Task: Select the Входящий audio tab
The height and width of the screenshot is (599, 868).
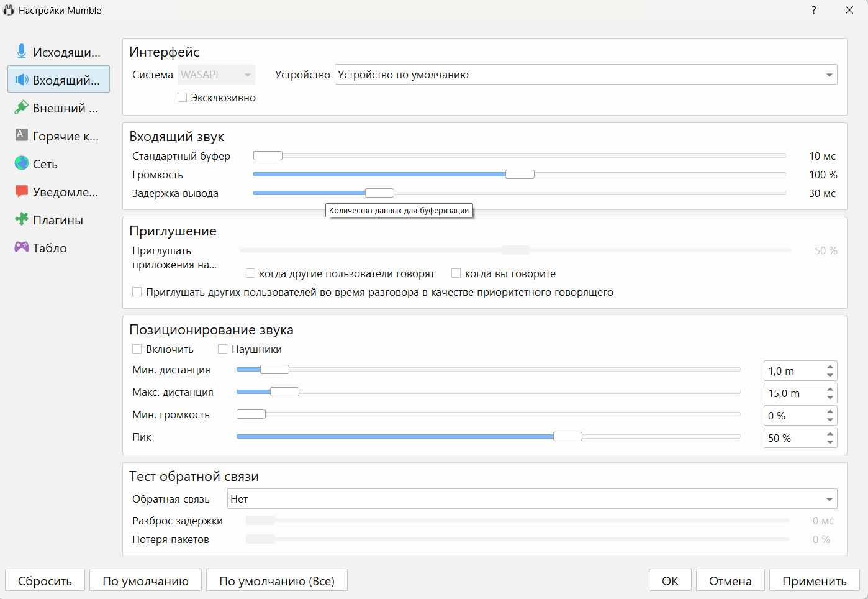Action: (58, 80)
